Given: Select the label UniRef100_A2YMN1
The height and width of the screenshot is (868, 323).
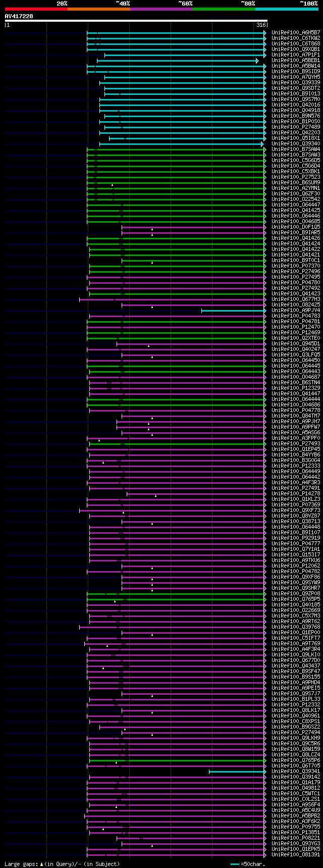Looking at the screenshot, I should (x=296, y=188).
